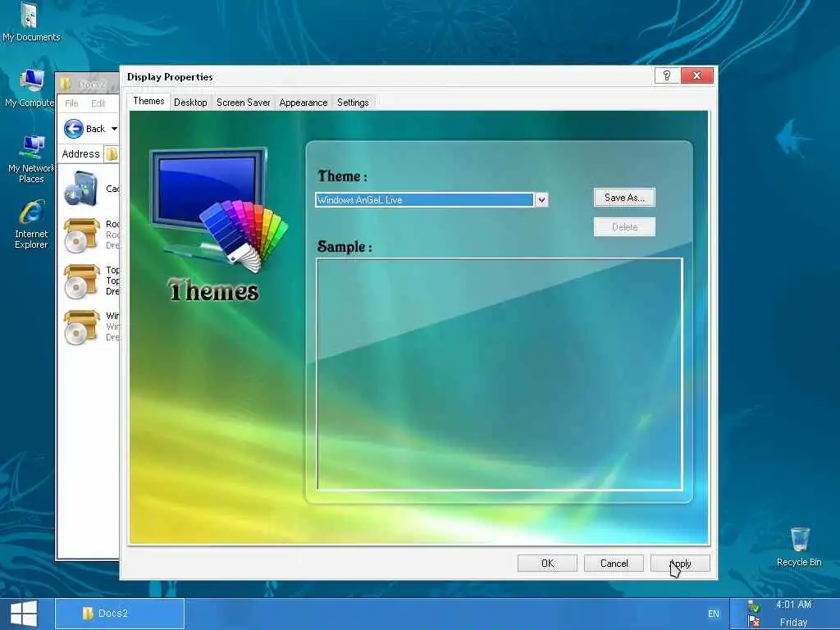Click the Save As... button

click(624, 197)
